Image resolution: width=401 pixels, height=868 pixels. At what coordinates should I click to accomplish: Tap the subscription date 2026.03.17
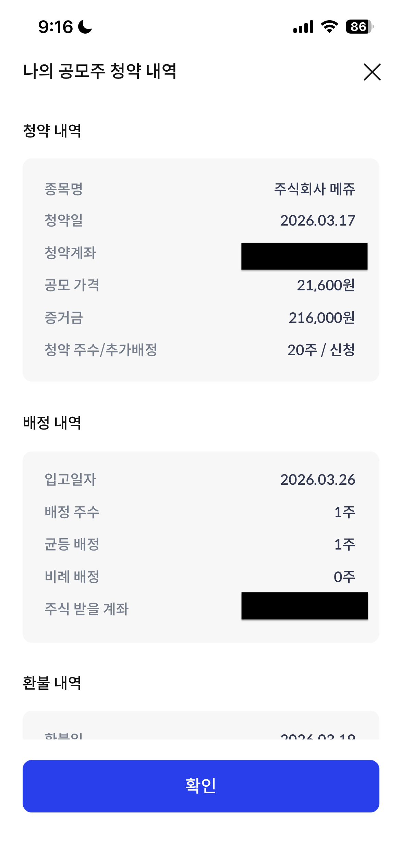tap(317, 220)
